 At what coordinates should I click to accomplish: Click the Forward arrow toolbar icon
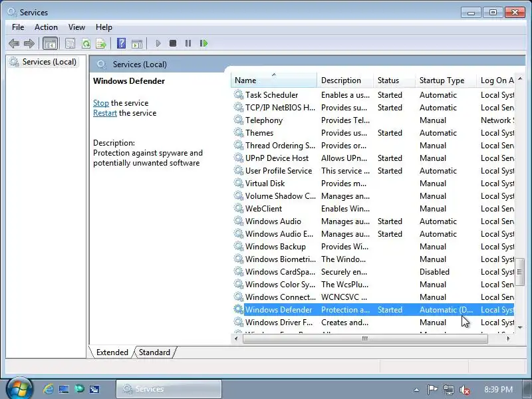[29, 43]
